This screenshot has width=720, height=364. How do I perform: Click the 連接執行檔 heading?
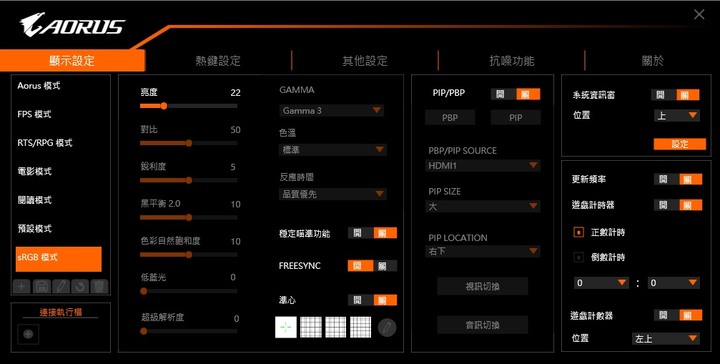[x=61, y=312]
